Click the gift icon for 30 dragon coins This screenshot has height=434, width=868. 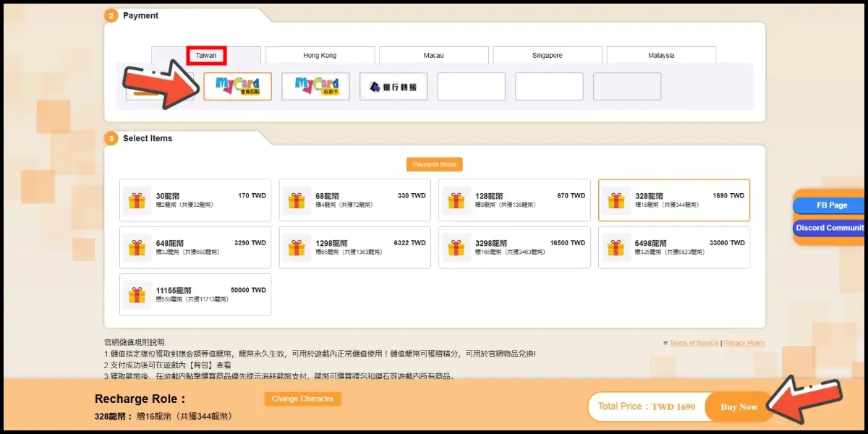(137, 200)
